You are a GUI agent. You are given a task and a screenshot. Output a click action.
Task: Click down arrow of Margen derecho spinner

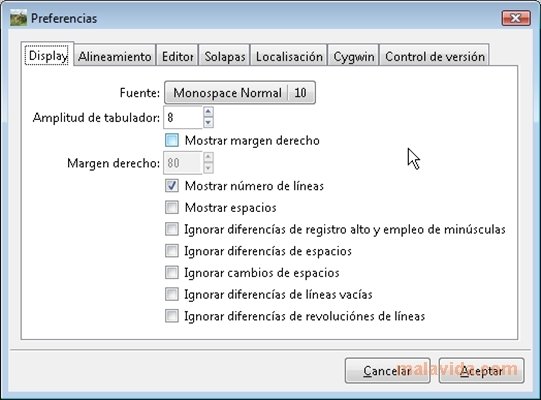point(208,168)
